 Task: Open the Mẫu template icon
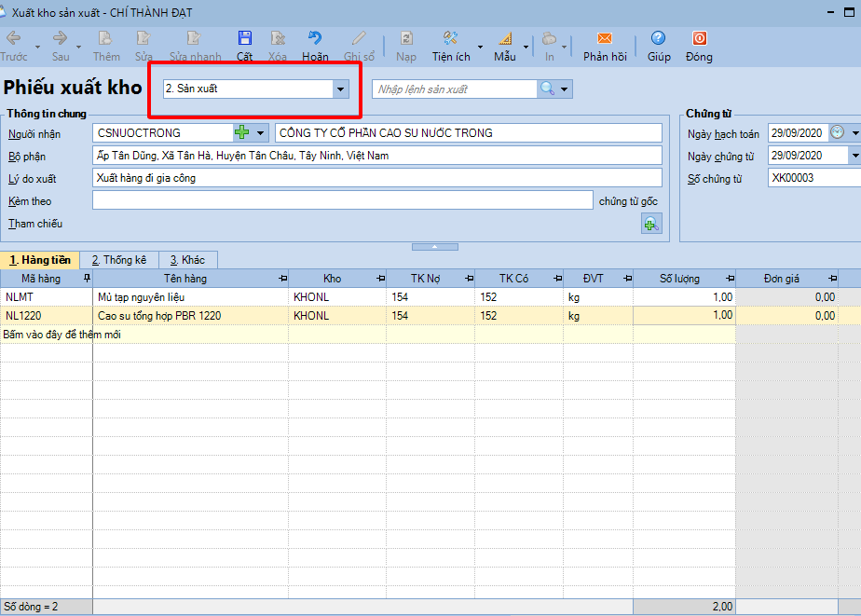505,38
